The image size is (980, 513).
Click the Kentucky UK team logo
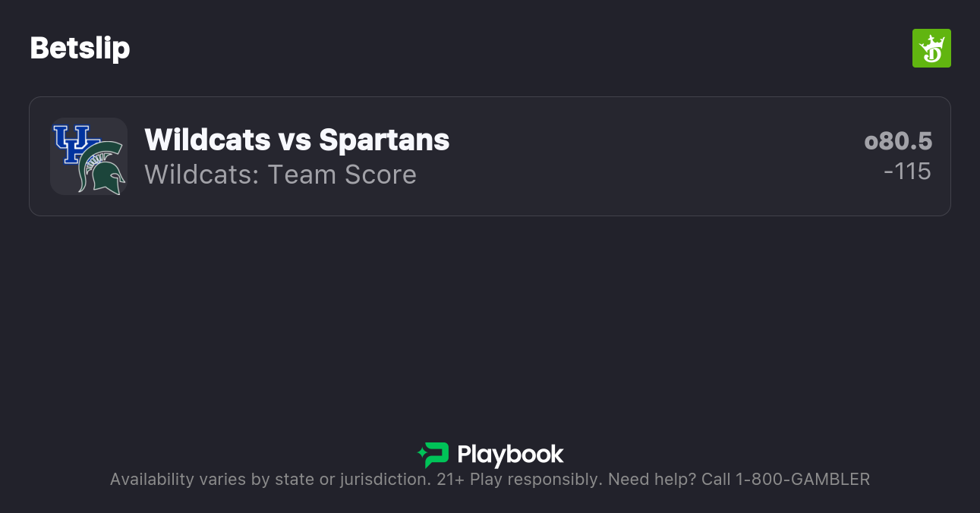pyautogui.click(x=74, y=143)
